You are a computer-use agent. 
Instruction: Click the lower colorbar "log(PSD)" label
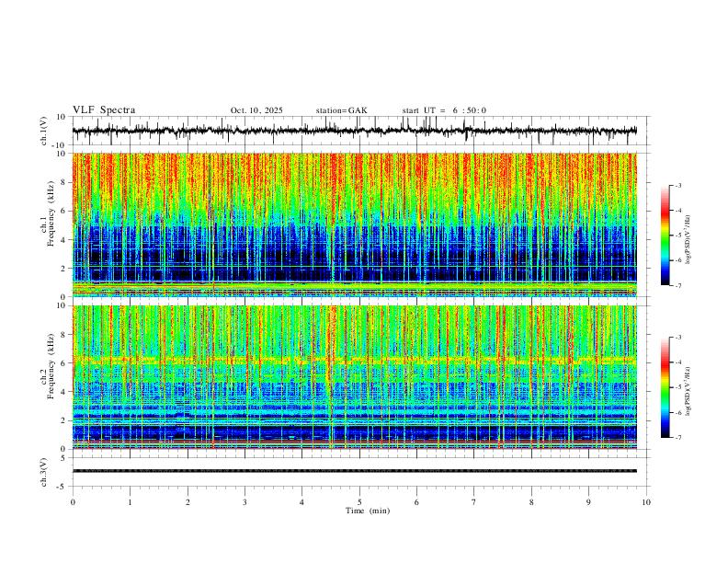click(x=688, y=391)
